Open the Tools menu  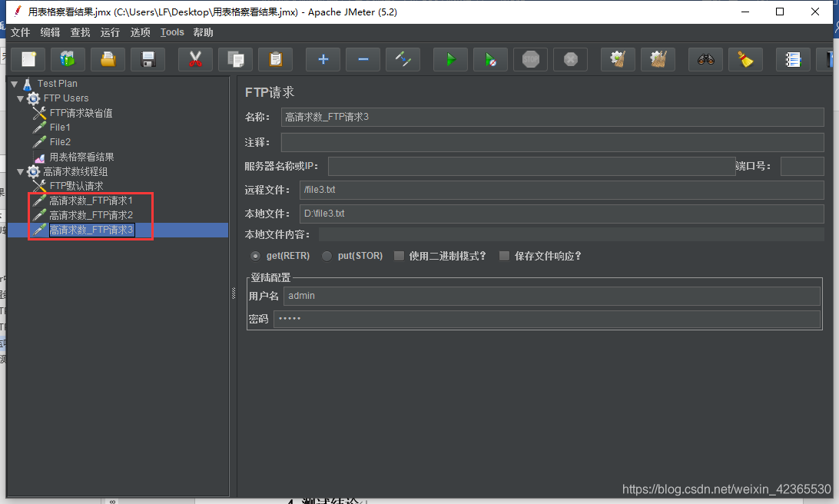171,32
